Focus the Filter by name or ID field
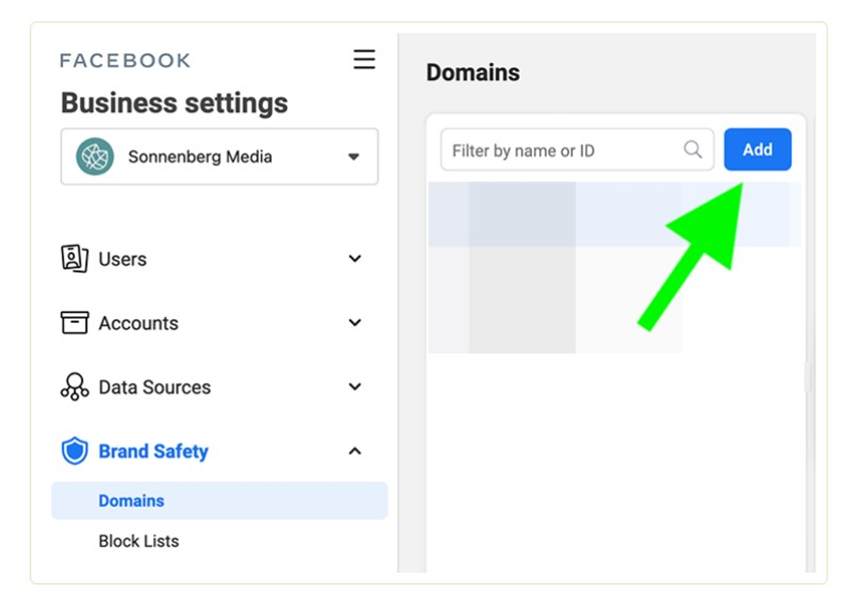The height and width of the screenshot is (597, 868). (x=561, y=150)
